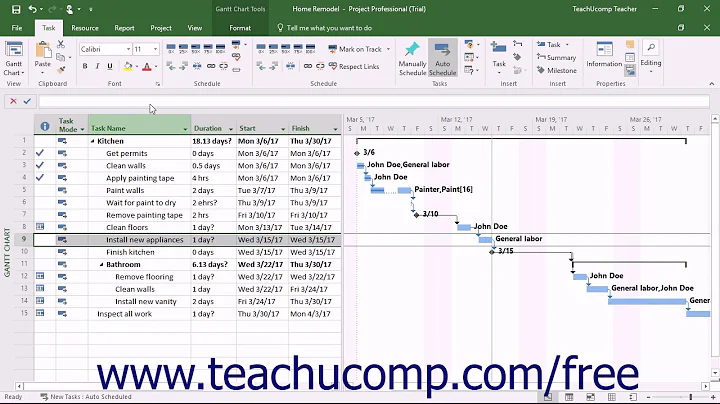Image resolution: width=720 pixels, height=404 pixels.
Task: Click the Report view icon in status bar
Action: [x=633, y=397]
